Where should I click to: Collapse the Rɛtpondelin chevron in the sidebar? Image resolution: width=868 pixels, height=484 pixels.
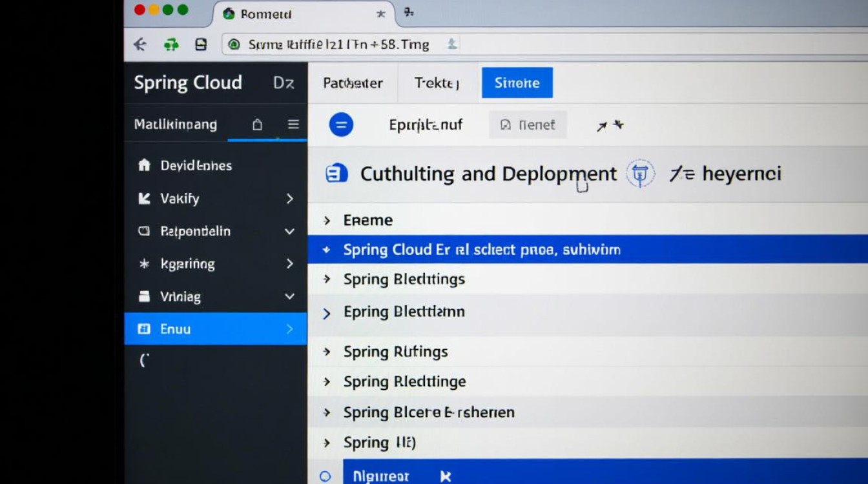point(289,232)
